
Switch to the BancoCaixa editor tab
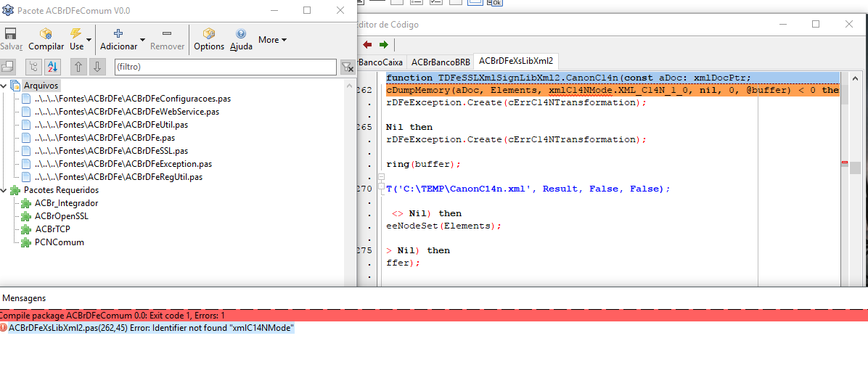pos(382,62)
